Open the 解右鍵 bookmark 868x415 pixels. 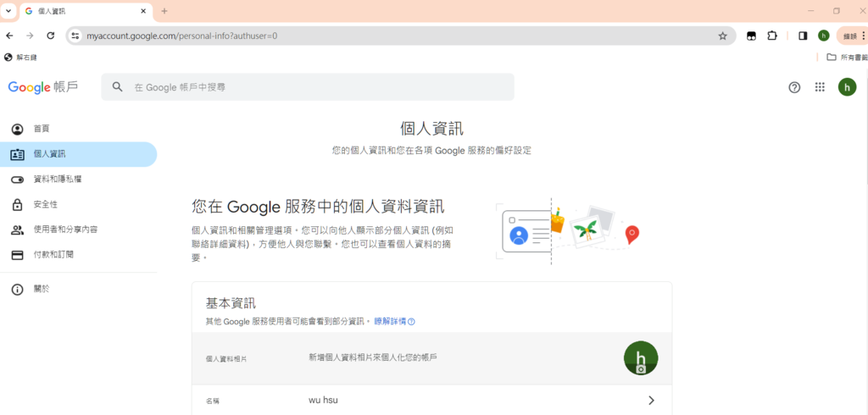(20, 57)
